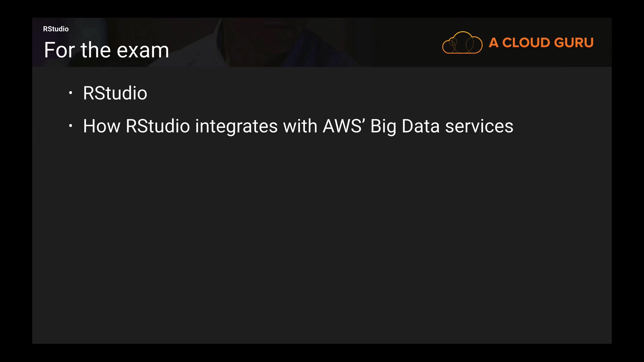Image resolution: width=644 pixels, height=362 pixels.
Task: Click the bullet dot before 'How RStudio integrates'
Action: tap(70, 126)
